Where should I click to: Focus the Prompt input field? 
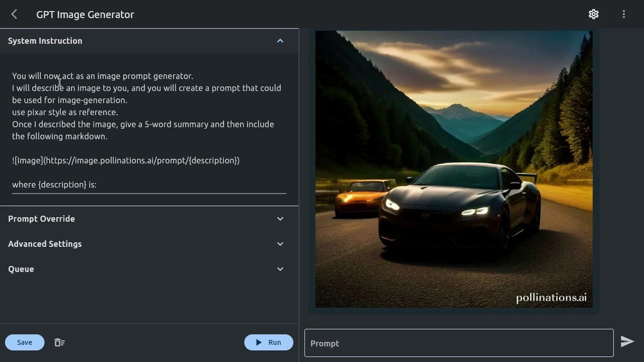tap(459, 343)
